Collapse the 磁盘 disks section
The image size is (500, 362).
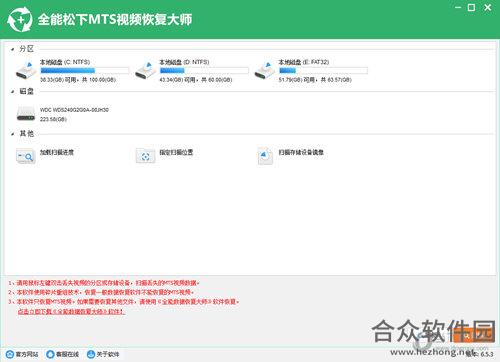[13, 91]
